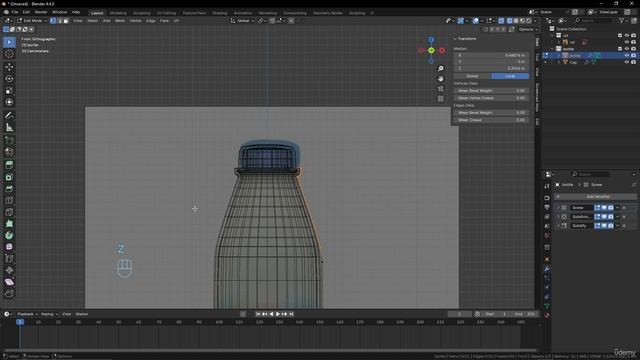Viewport: 640px width, 360px height.
Task: Open the Render menu
Action: (x=41, y=12)
